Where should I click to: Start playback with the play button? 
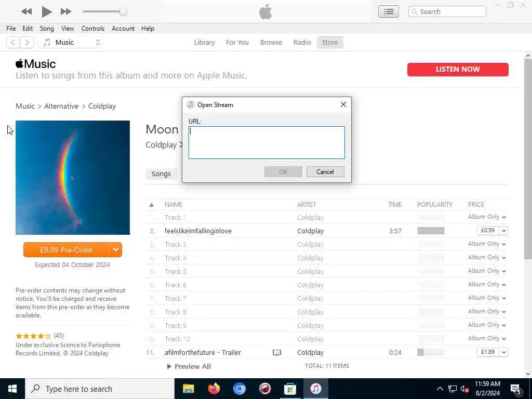[x=46, y=11]
